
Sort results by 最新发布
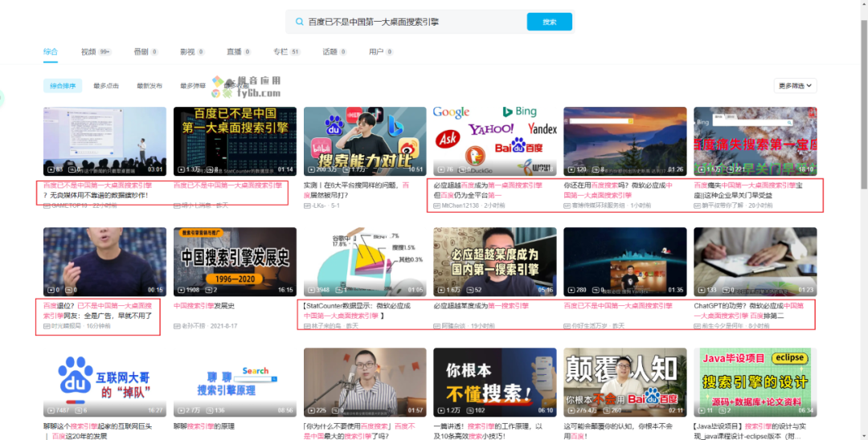pyautogui.click(x=149, y=86)
